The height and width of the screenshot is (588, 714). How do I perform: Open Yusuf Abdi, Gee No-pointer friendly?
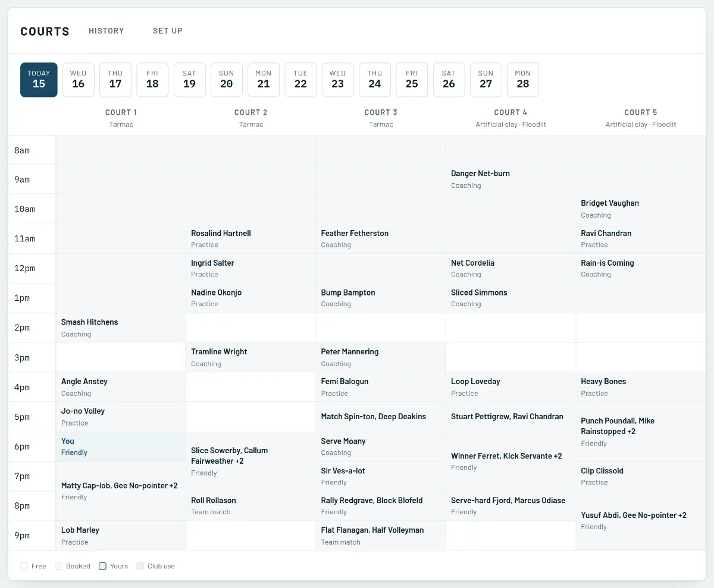pos(641,521)
